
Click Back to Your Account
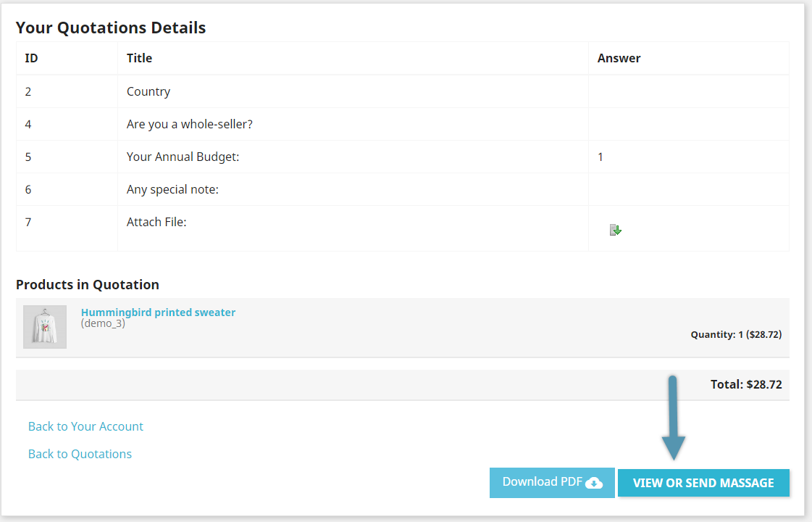(85, 426)
